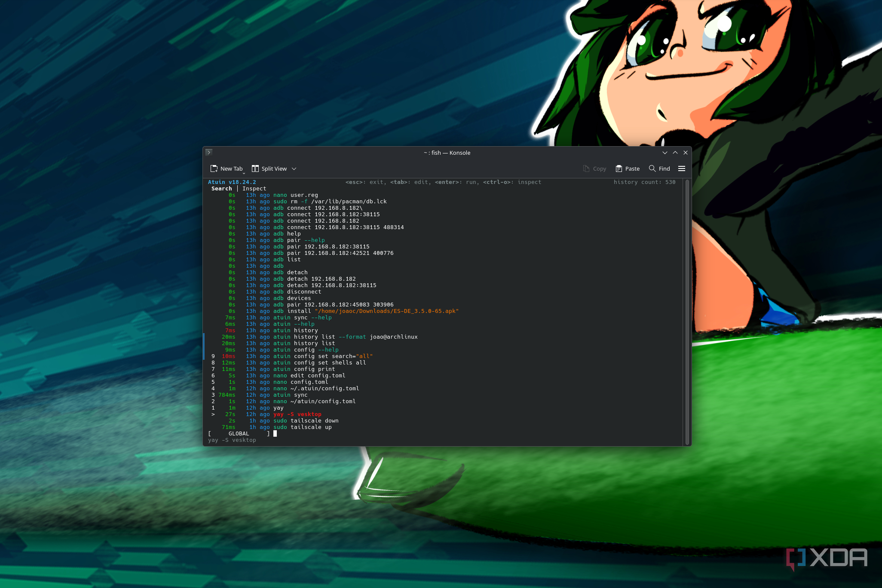Image resolution: width=882 pixels, height=588 pixels.
Task: Open Find in the Konsole toolbar
Action: [659, 168]
